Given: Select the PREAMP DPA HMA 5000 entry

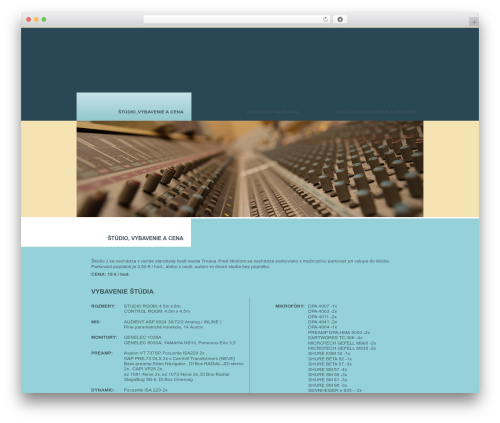Looking at the screenshot, I should coord(339,333).
